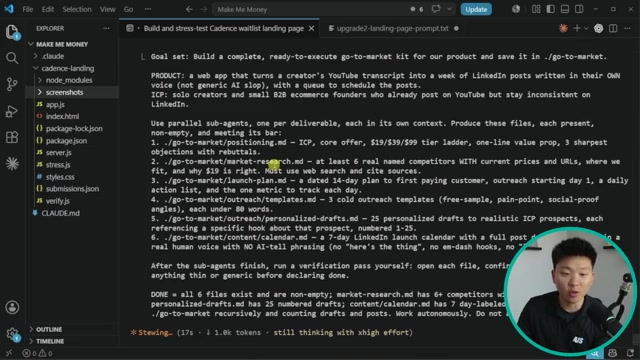Open errors and warnings in status bar
Image resolution: width=640 pixels, height=360 pixels.
(37, 353)
